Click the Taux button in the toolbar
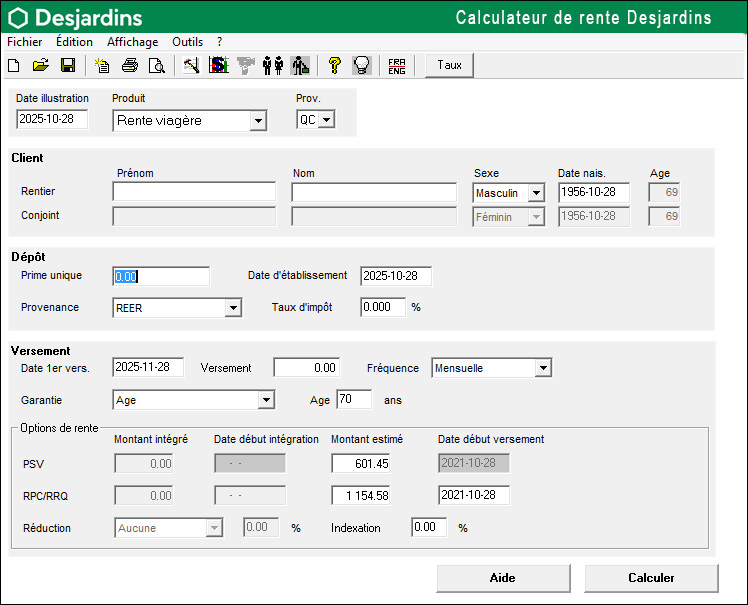The height and width of the screenshot is (605, 748). (450, 65)
